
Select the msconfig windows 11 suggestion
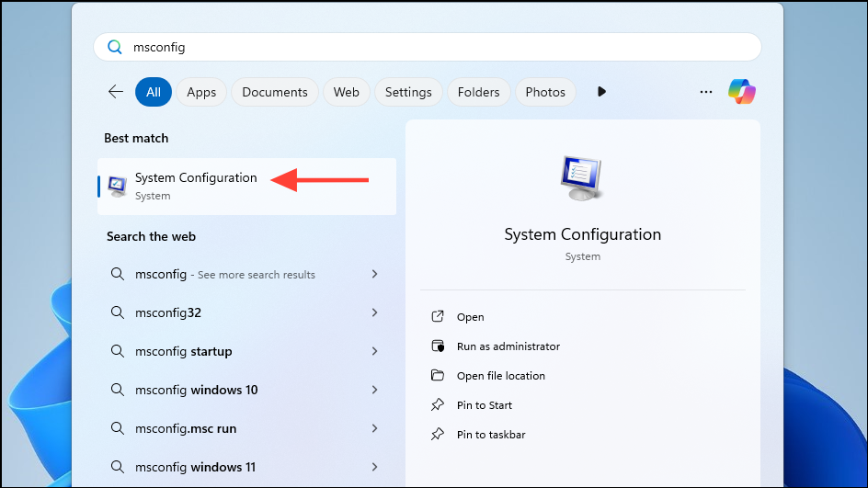(247, 467)
